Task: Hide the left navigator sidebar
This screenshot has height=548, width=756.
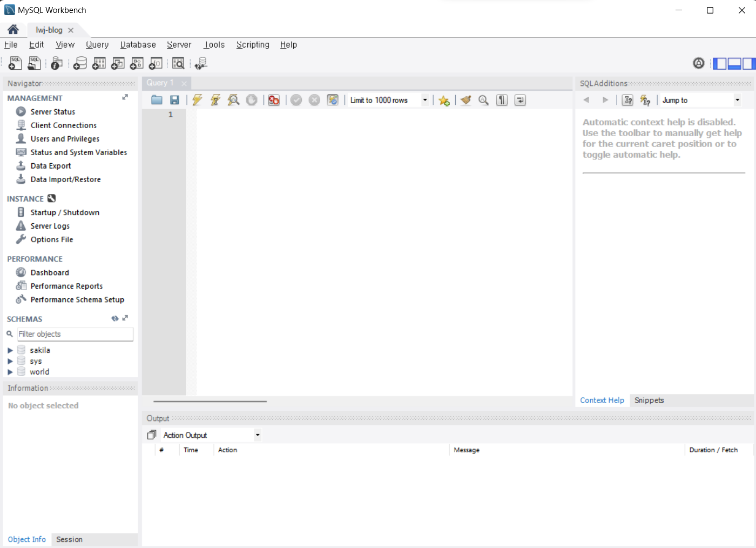Action: point(720,64)
